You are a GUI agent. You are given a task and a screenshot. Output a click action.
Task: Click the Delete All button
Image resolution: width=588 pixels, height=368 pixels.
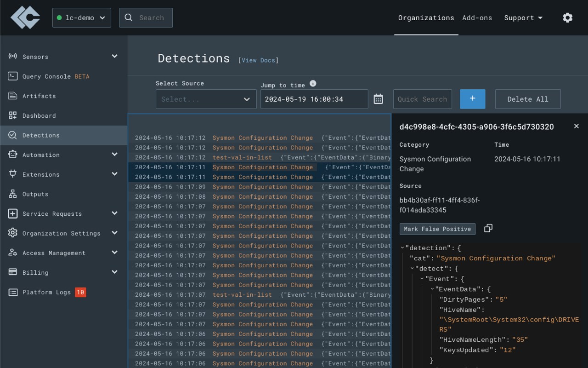(x=527, y=99)
